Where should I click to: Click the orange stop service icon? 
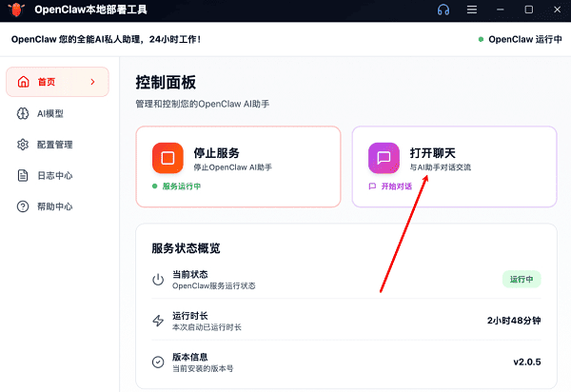pyautogui.click(x=167, y=158)
